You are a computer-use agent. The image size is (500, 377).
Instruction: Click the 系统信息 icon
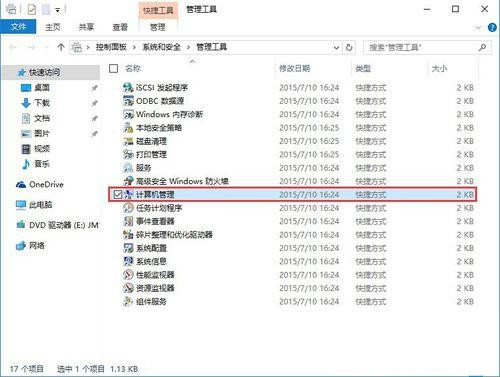[x=128, y=261]
